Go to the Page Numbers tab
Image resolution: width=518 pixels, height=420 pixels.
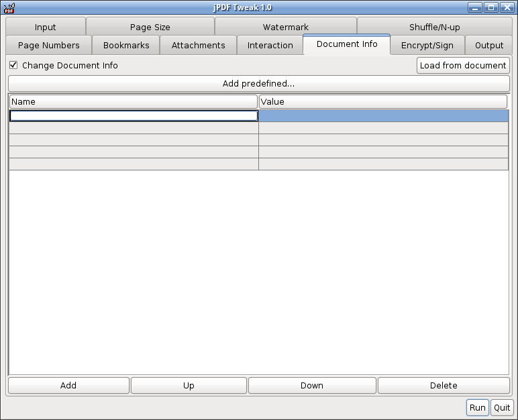coord(48,45)
